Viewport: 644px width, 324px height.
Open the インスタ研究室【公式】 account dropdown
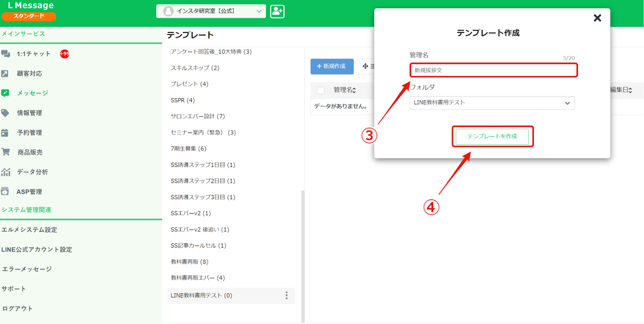coord(211,11)
